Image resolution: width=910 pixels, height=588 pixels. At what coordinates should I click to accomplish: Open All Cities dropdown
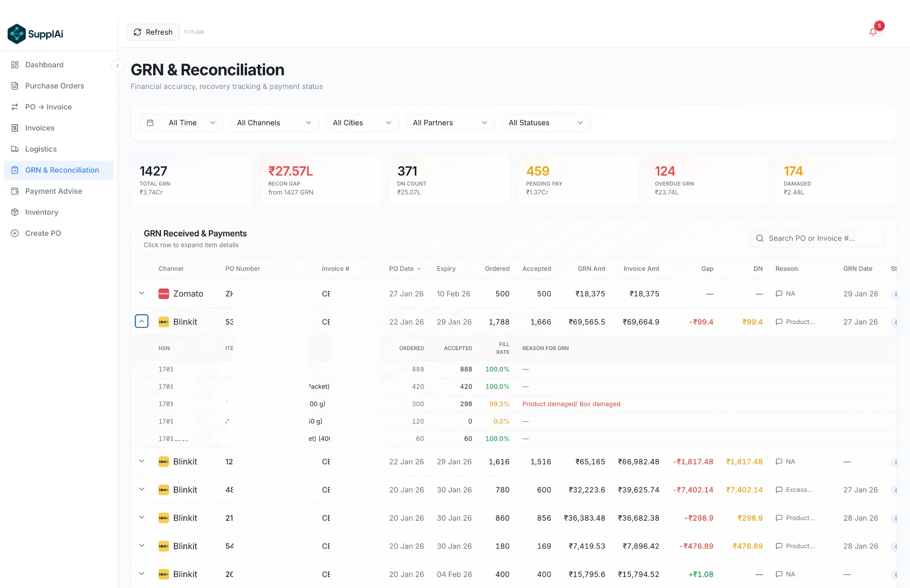(363, 123)
